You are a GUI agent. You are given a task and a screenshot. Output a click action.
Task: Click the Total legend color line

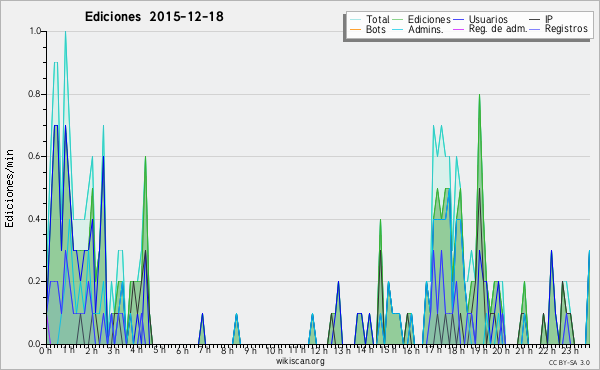(355, 20)
